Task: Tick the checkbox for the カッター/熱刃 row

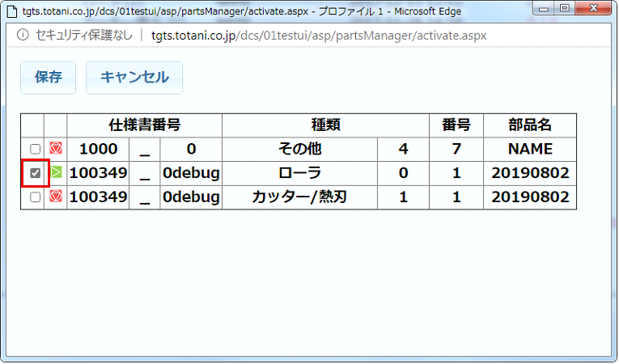Action: pos(35,197)
